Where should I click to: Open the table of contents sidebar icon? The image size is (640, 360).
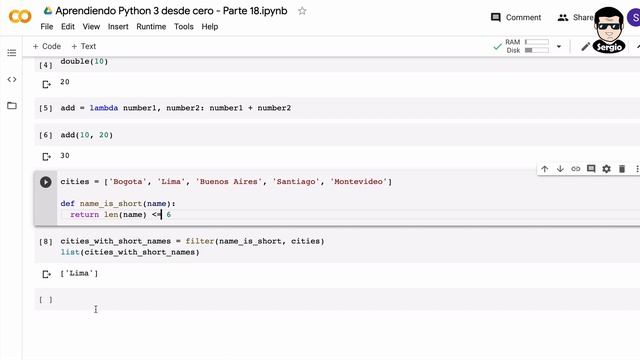12,53
